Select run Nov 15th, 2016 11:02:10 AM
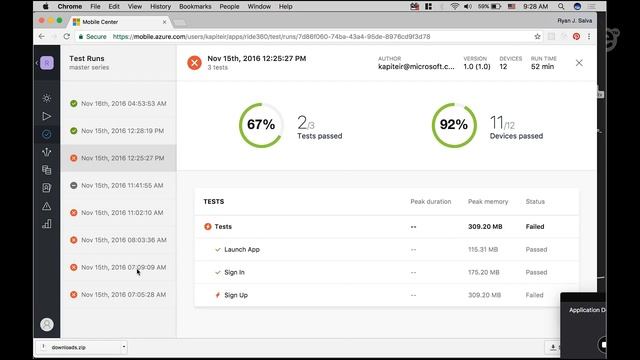 tap(118, 213)
